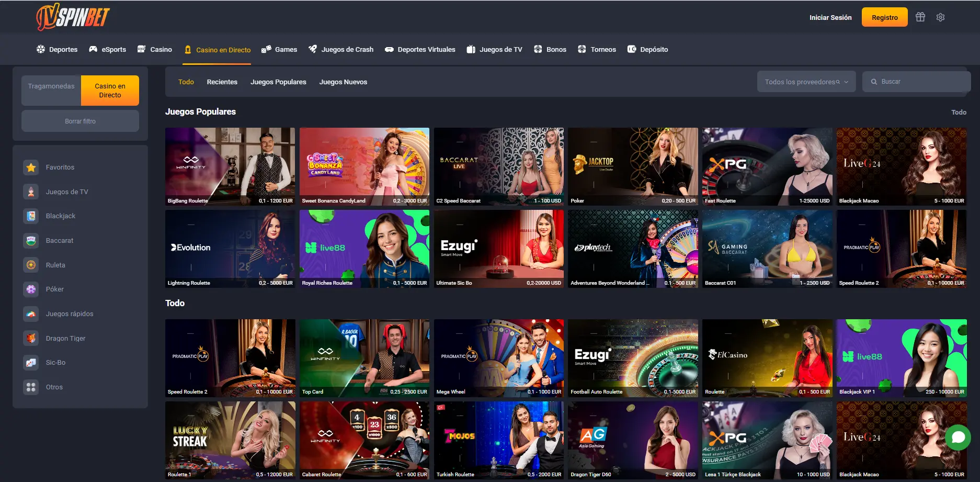Open Top Card game
980x482 pixels.
(364, 358)
